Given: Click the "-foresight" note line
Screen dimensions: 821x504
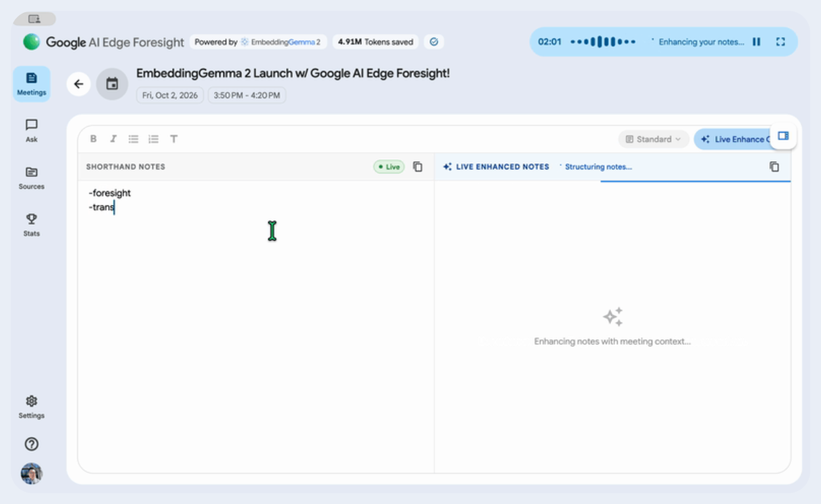Looking at the screenshot, I should coord(110,193).
